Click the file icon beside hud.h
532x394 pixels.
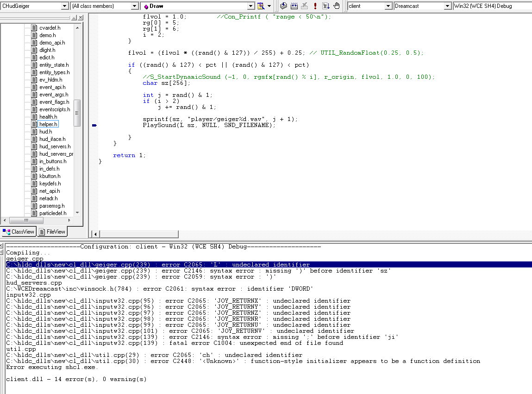coord(34,132)
